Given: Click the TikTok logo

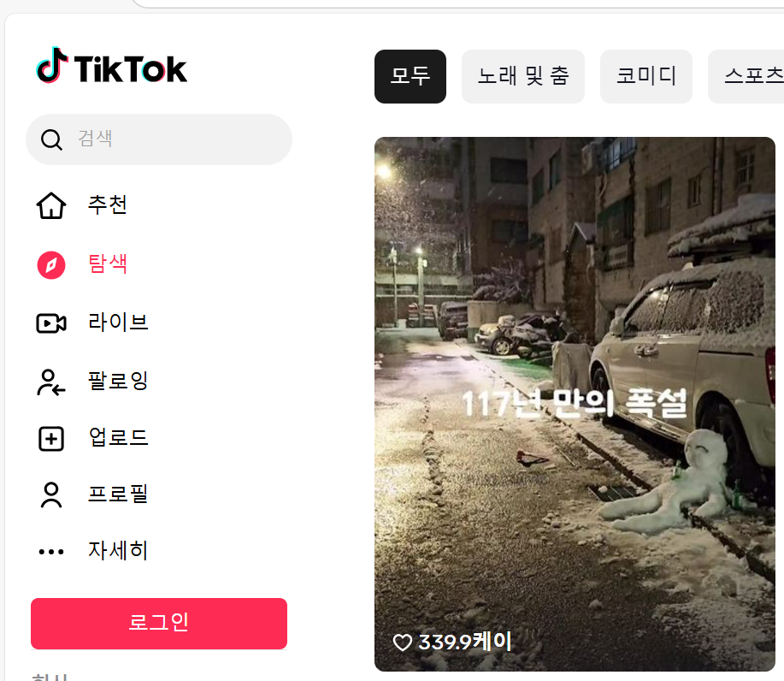Looking at the screenshot, I should [x=111, y=66].
